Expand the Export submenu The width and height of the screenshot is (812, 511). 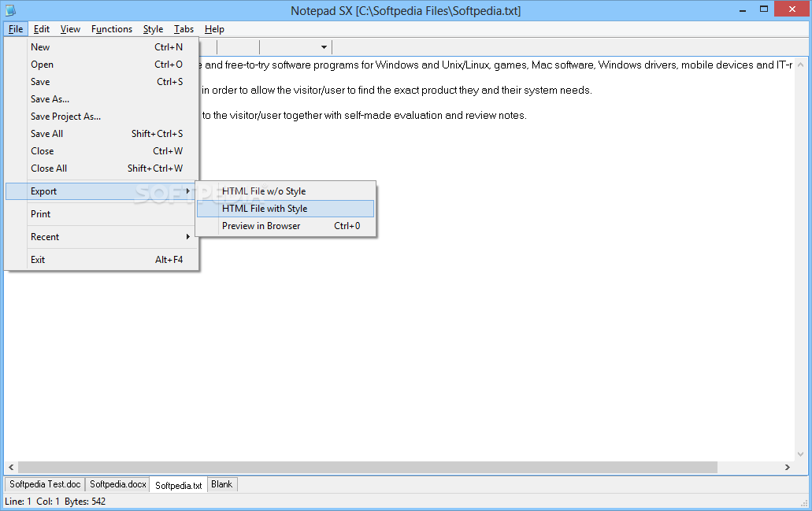[102, 191]
